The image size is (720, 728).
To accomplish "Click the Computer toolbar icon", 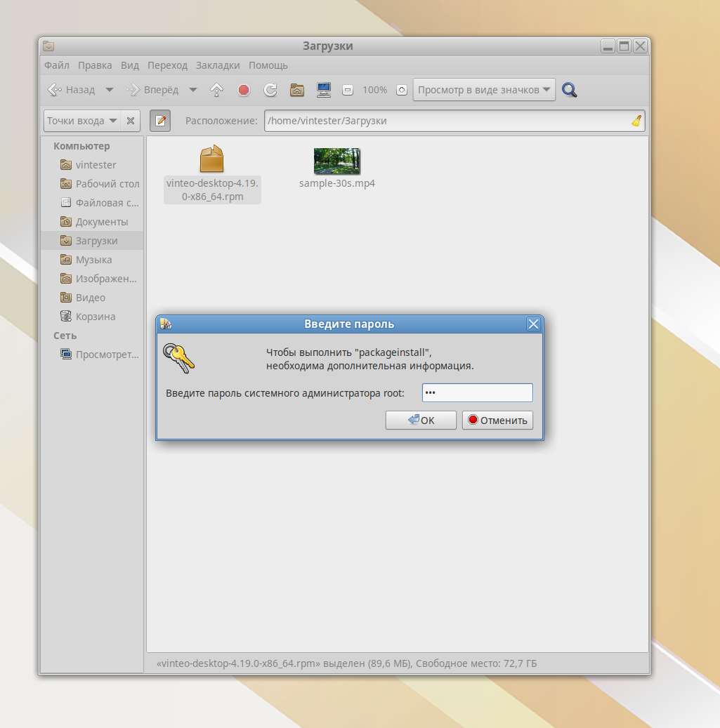I will pos(324,90).
